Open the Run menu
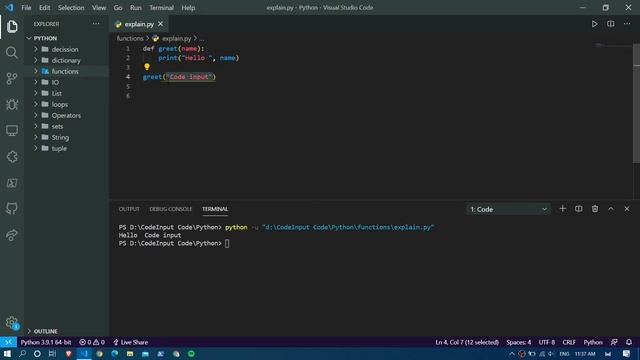The image size is (640, 360). [x=136, y=8]
